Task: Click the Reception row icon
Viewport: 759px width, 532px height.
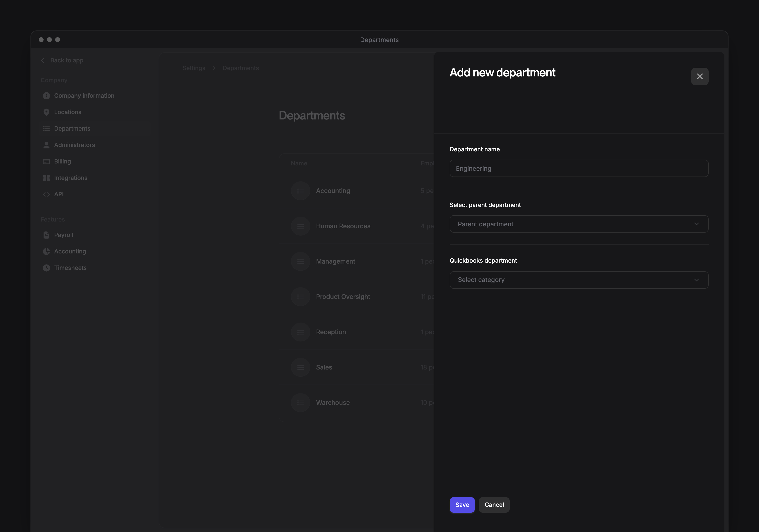Action: 300,332
